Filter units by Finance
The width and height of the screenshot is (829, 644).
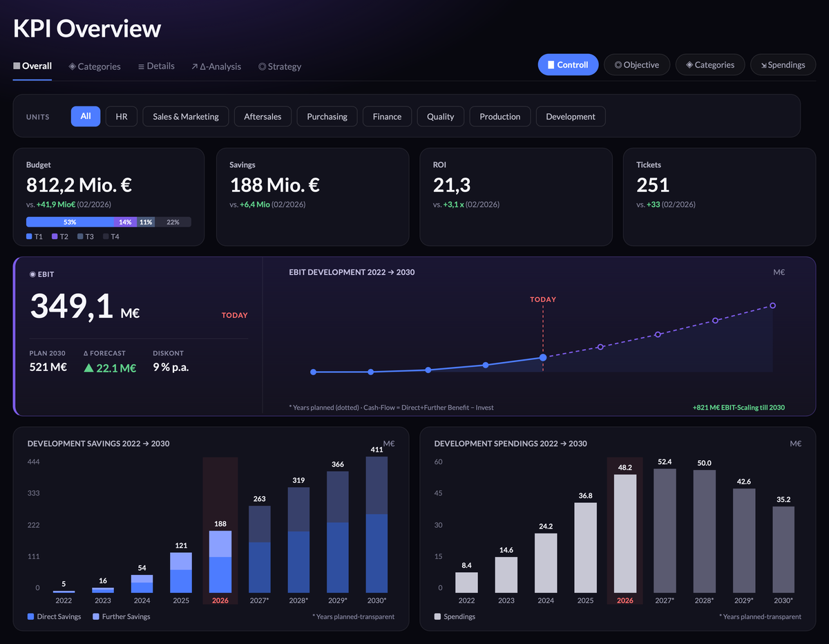tap(387, 116)
